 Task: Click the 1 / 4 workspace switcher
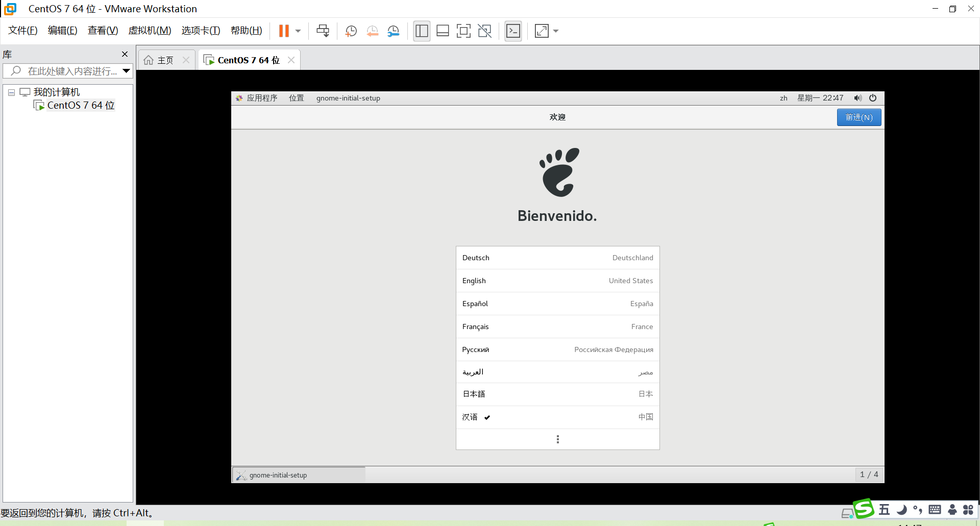point(869,474)
